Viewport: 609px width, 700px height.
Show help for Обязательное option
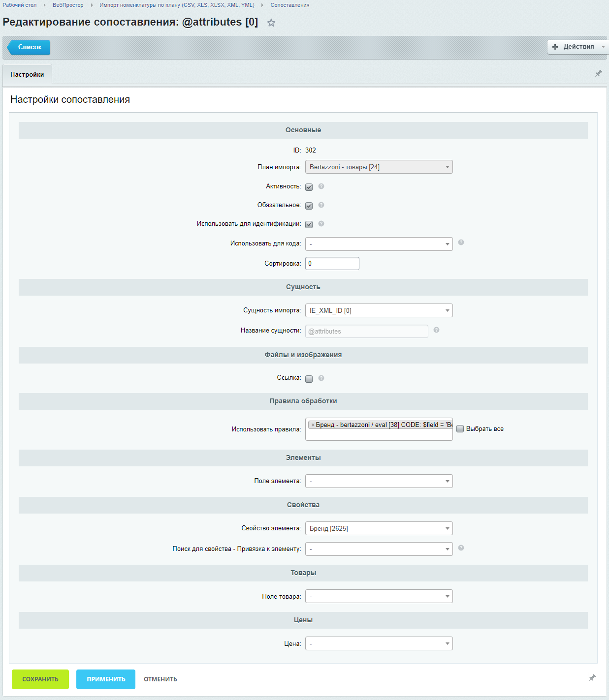click(321, 205)
